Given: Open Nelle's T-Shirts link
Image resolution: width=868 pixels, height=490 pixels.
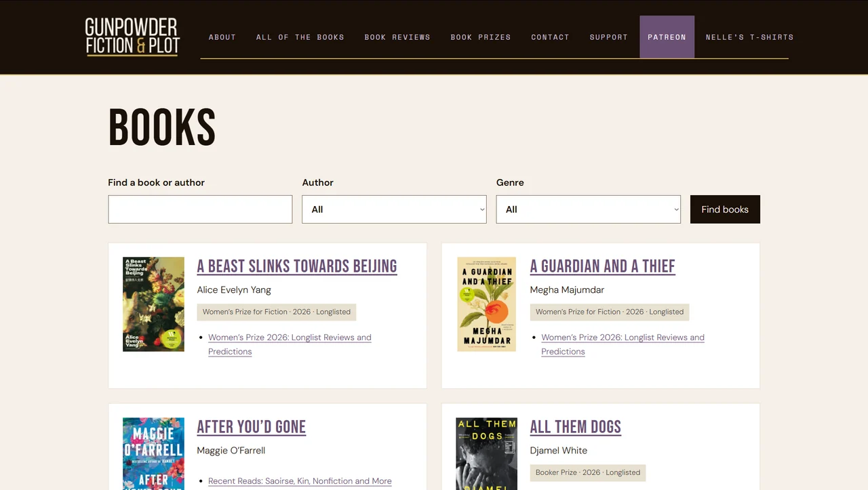Looking at the screenshot, I should pos(749,37).
